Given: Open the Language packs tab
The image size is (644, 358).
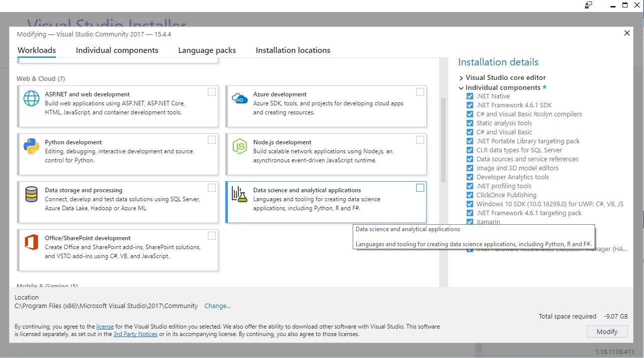Looking at the screenshot, I should point(207,50).
